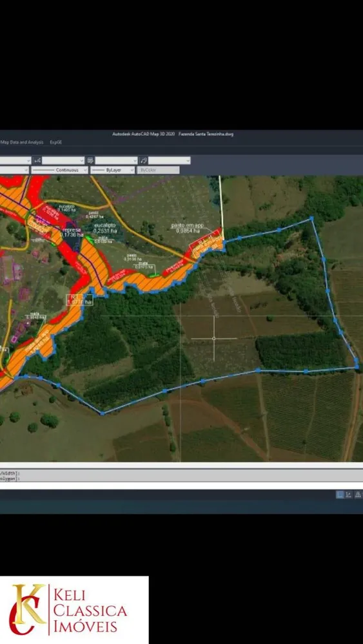Open the leftmost partially visible layer dropdown
363x644 pixels.
pos(15,160)
